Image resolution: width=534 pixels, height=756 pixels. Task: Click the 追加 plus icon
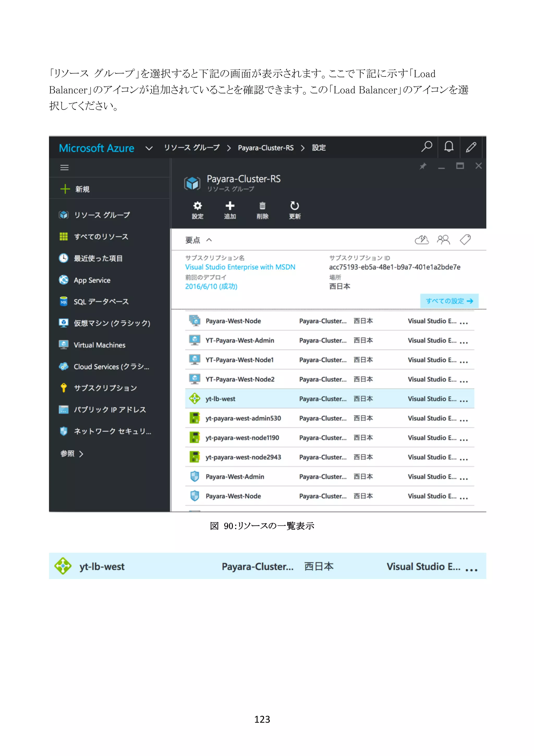pos(230,206)
